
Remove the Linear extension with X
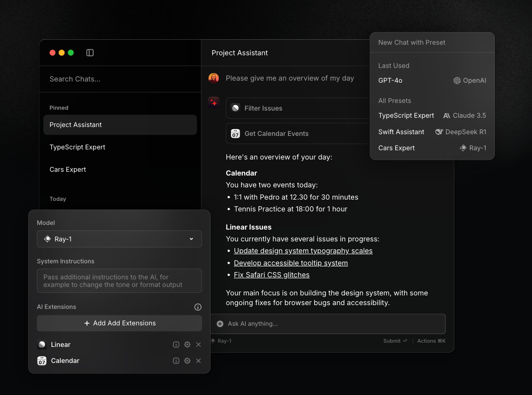(x=198, y=344)
